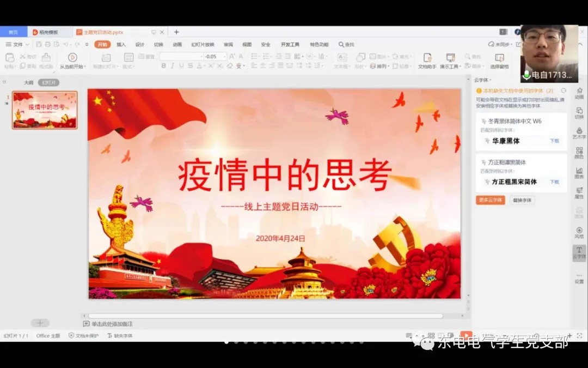Open the 插入 insert ribbon tab
Screen dimensions: 588x368
pos(121,45)
